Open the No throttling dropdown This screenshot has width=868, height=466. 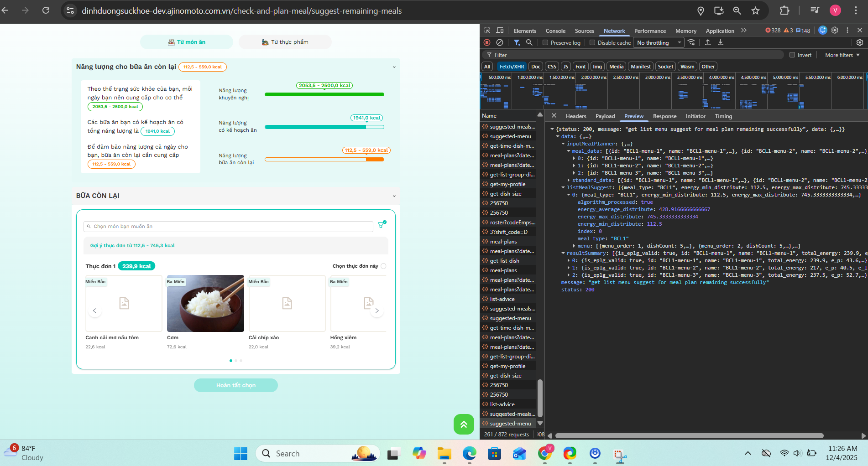pos(659,43)
